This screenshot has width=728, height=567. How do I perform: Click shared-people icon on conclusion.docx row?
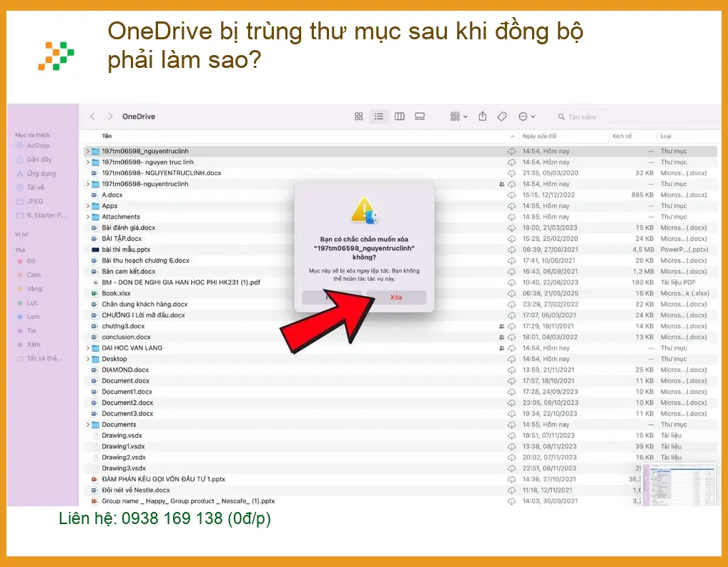point(501,337)
